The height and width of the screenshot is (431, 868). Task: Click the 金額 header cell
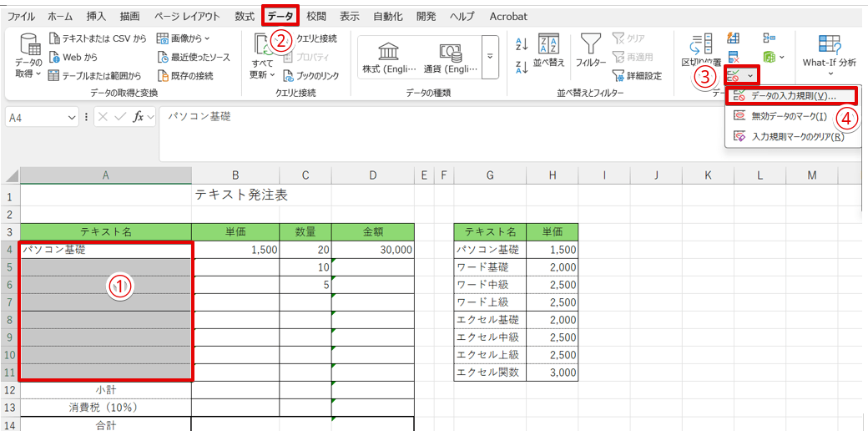[373, 231]
